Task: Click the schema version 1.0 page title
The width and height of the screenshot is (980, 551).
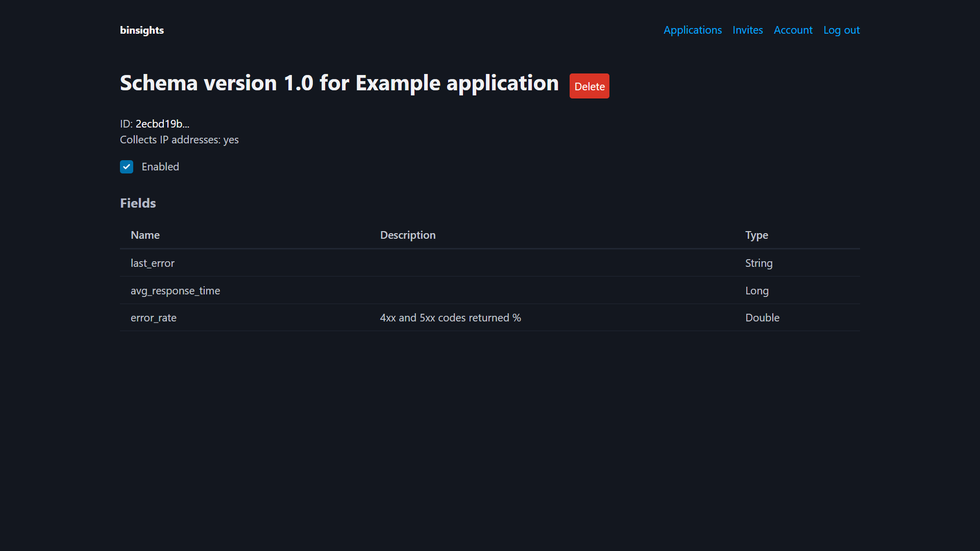Action: 339,83
